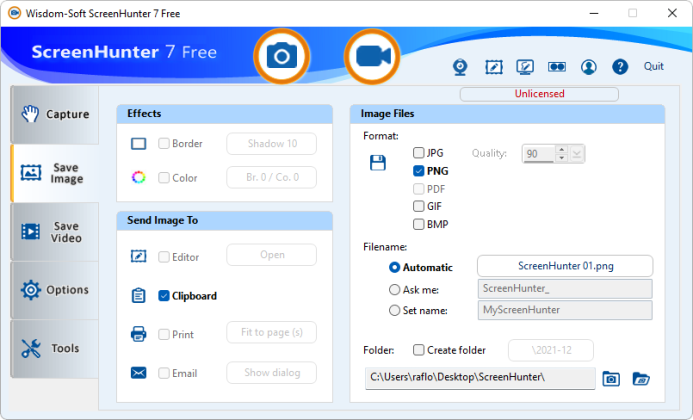Click the color wheel icon in Effects

click(138, 177)
